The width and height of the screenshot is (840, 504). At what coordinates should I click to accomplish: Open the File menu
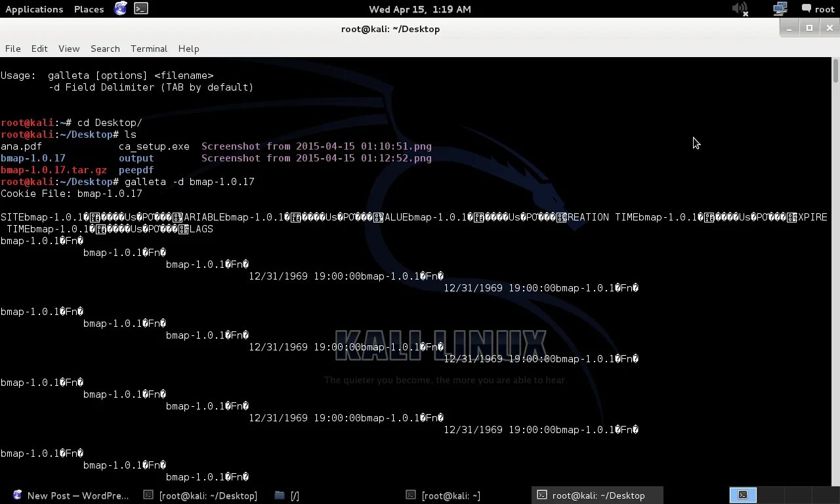12,49
